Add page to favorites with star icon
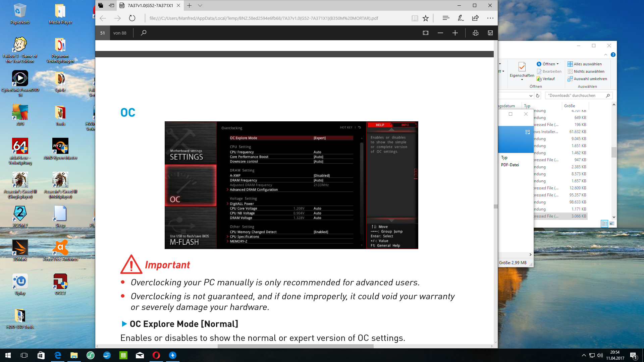The image size is (644, 362). [x=426, y=18]
